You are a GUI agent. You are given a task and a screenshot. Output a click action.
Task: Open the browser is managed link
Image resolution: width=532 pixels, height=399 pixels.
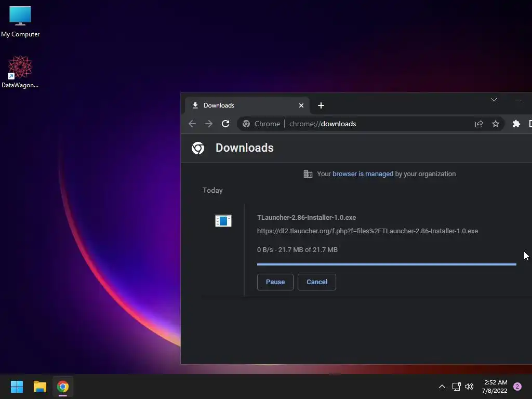(x=363, y=174)
